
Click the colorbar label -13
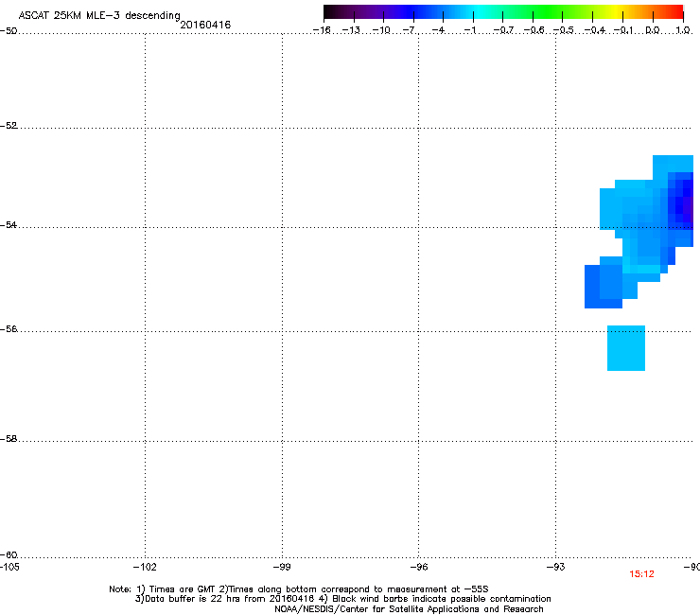click(x=351, y=30)
